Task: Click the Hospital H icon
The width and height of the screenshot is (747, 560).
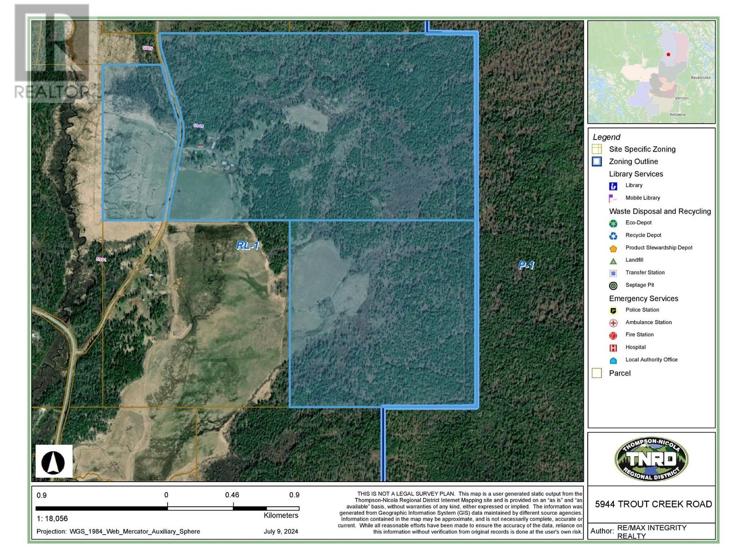Action: [613, 348]
